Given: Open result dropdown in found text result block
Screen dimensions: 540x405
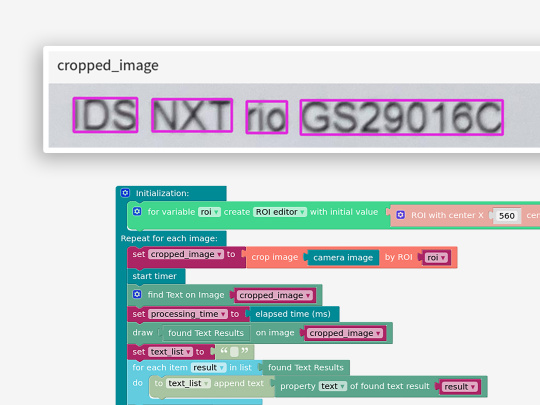Looking at the screenshot, I should pos(460,387).
